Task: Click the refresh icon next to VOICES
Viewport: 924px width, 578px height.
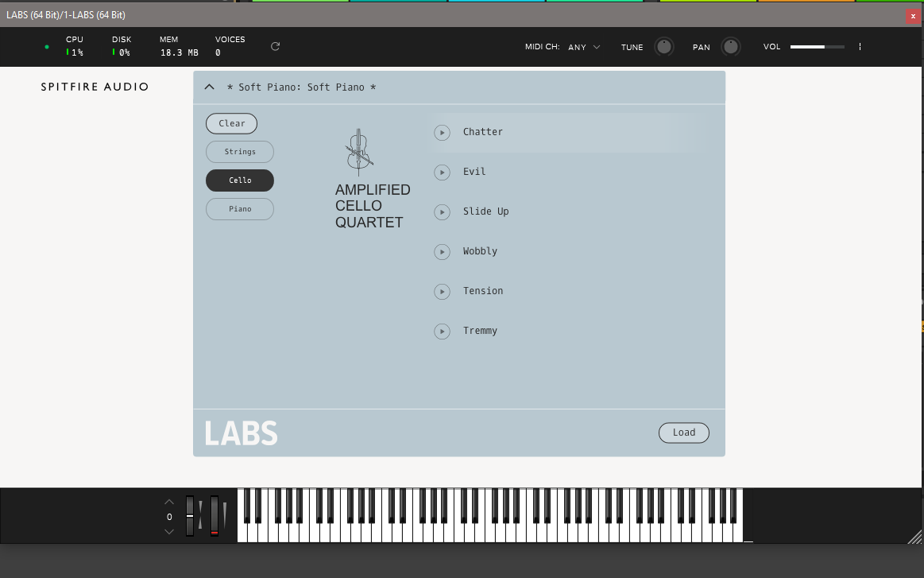Action: click(x=275, y=47)
